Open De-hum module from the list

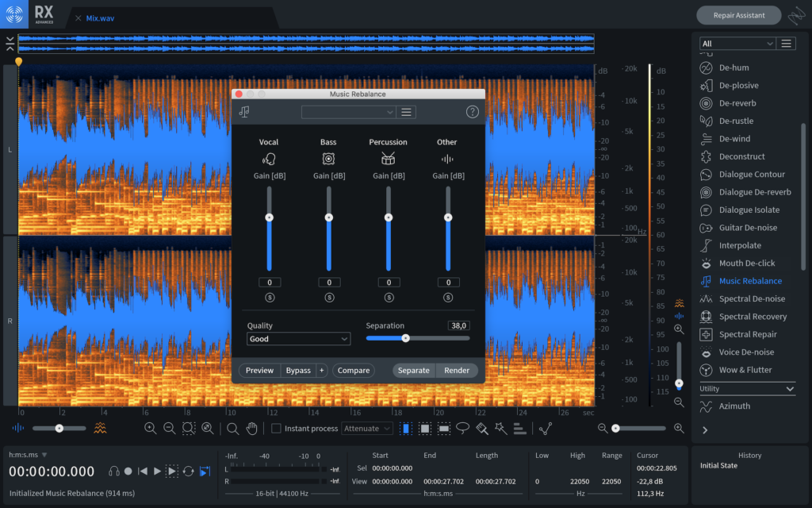click(x=733, y=67)
